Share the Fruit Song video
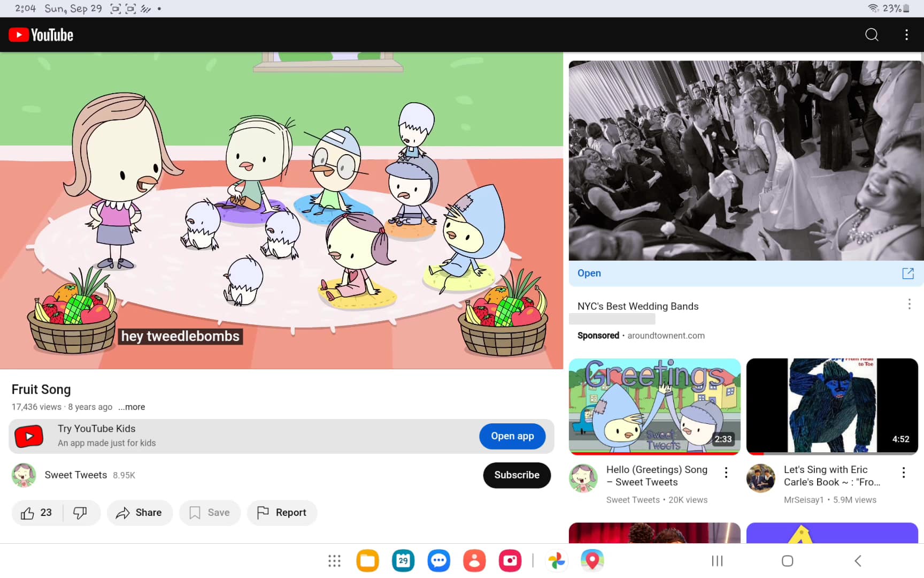Screen dimensions: 924x578 139,513
